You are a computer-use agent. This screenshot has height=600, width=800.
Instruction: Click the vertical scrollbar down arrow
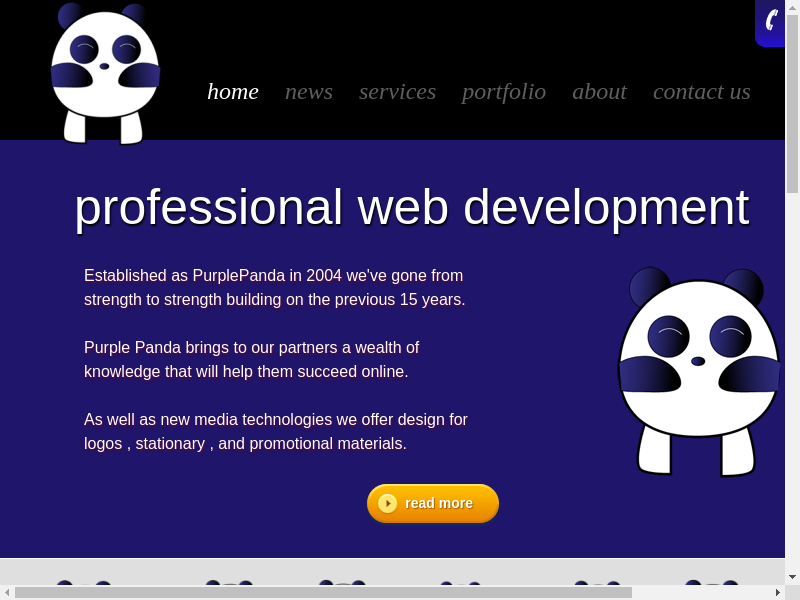792,577
